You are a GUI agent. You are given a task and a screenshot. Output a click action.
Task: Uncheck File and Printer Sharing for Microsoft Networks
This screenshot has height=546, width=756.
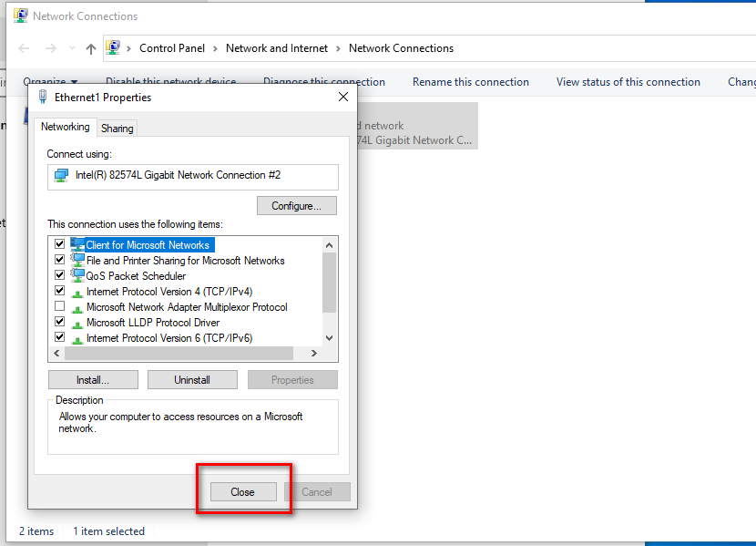point(60,260)
